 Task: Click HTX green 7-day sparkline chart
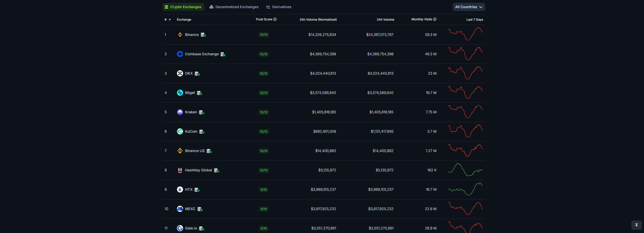465,189
